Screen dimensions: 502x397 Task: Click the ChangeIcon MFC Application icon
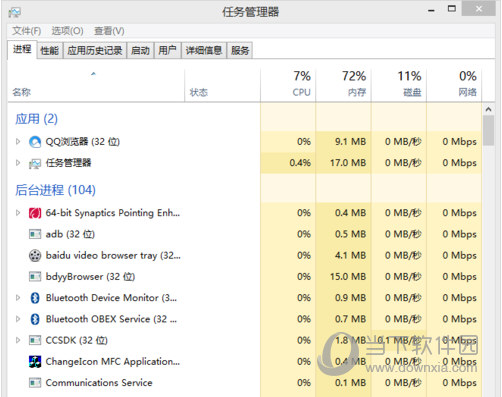pos(35,362)
